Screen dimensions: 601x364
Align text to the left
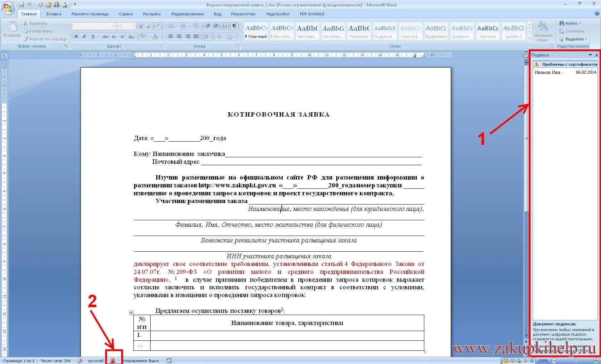(171, 36)
